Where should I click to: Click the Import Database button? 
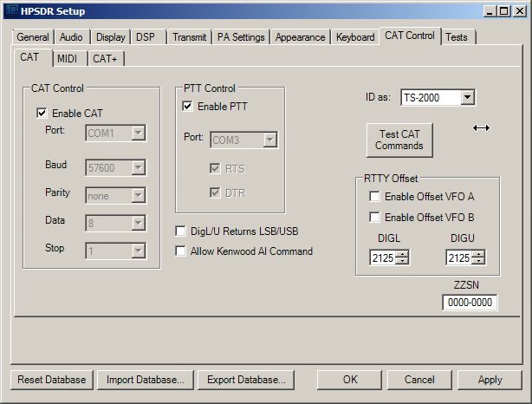(146, 380)
